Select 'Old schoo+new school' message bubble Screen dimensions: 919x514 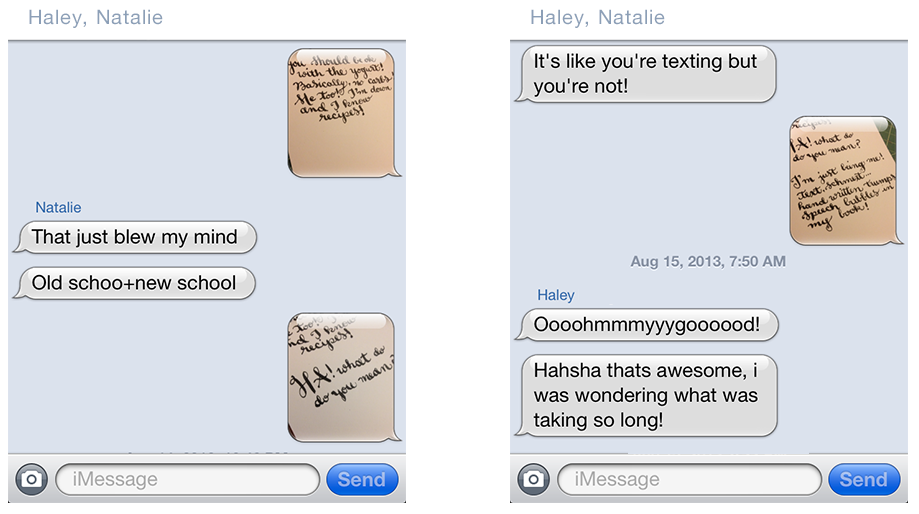[x=134, y=283]
